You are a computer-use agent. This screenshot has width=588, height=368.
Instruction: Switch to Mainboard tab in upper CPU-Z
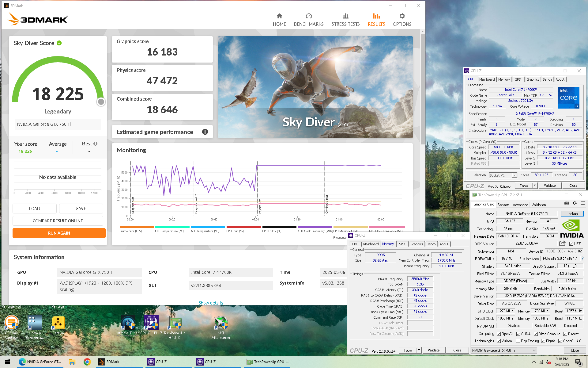click(487, 79)
